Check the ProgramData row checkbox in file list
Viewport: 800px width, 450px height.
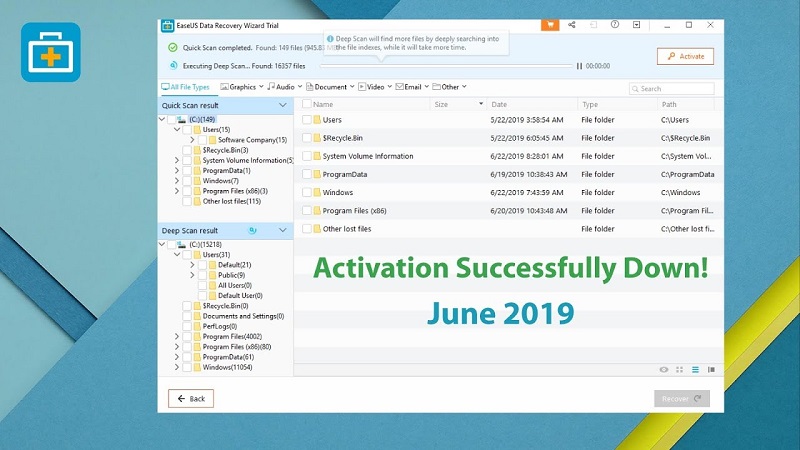[307, 174]
